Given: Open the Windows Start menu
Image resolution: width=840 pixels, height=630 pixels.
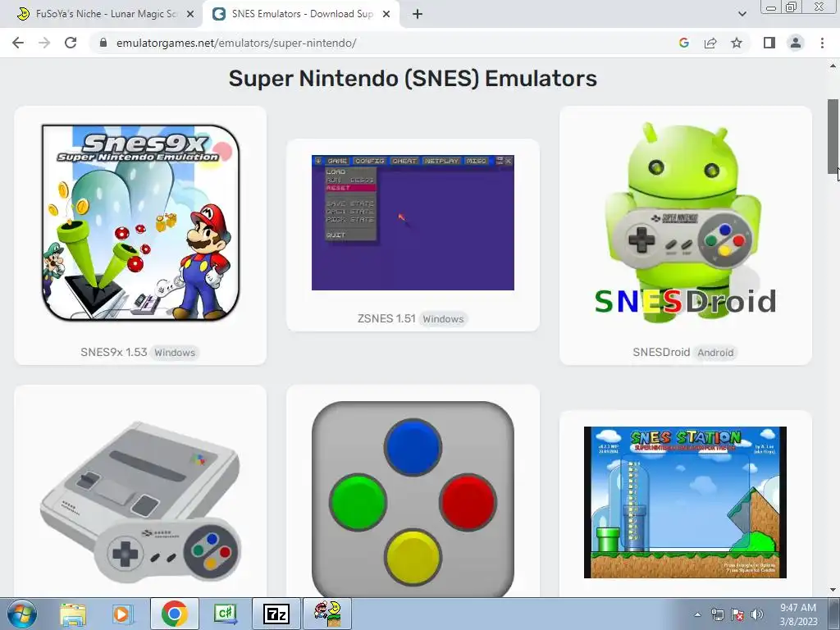Looking at the screenshot, I should tap(22, 614).
